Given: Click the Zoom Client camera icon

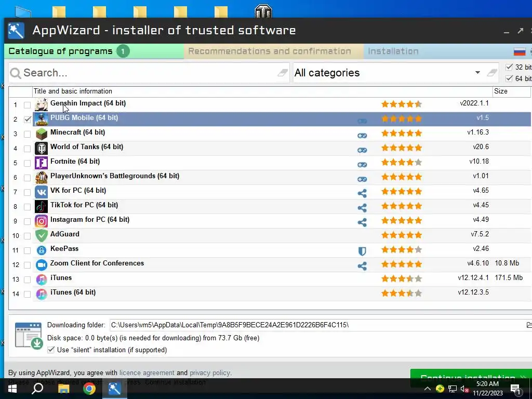Looking at the screenshot, I should coord(42,264).
